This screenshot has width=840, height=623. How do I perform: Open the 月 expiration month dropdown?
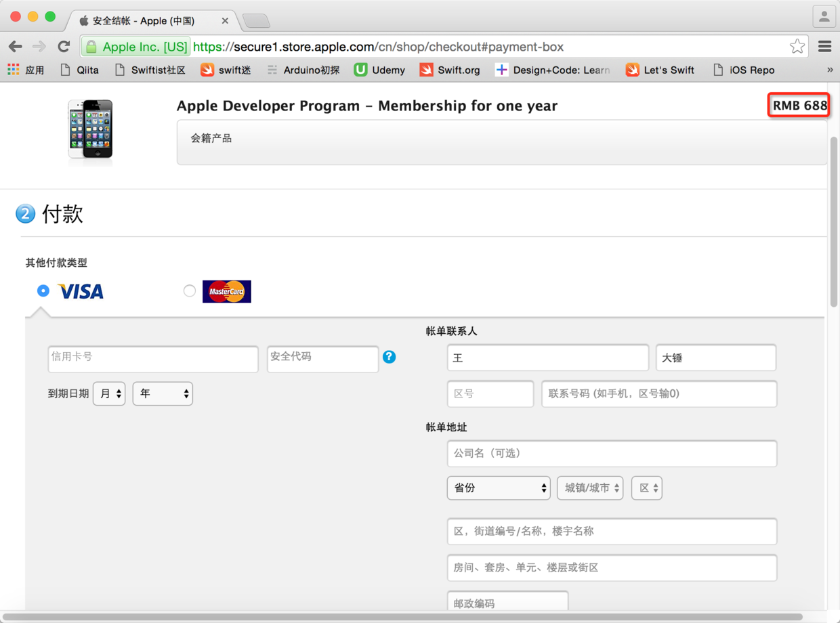click(109, 393)
